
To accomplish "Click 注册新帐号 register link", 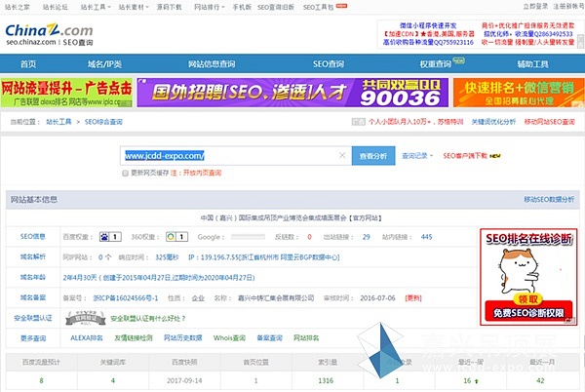I will [568, 7].
